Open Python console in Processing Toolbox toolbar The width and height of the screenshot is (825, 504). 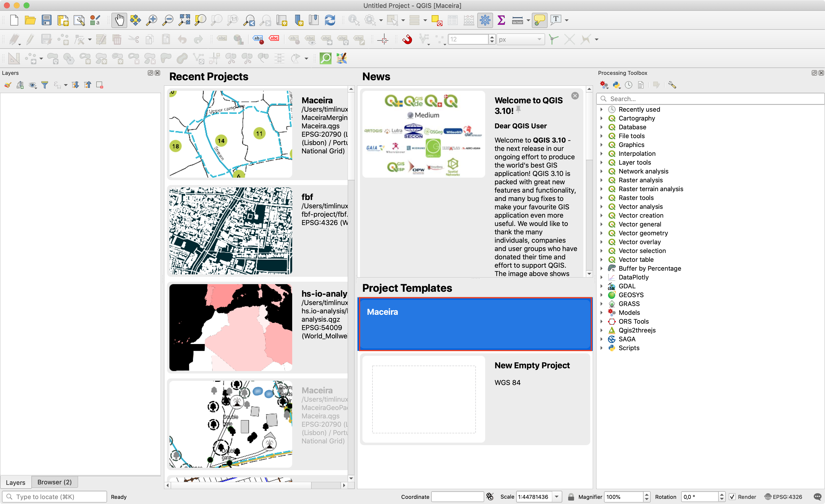pos(616,85)
